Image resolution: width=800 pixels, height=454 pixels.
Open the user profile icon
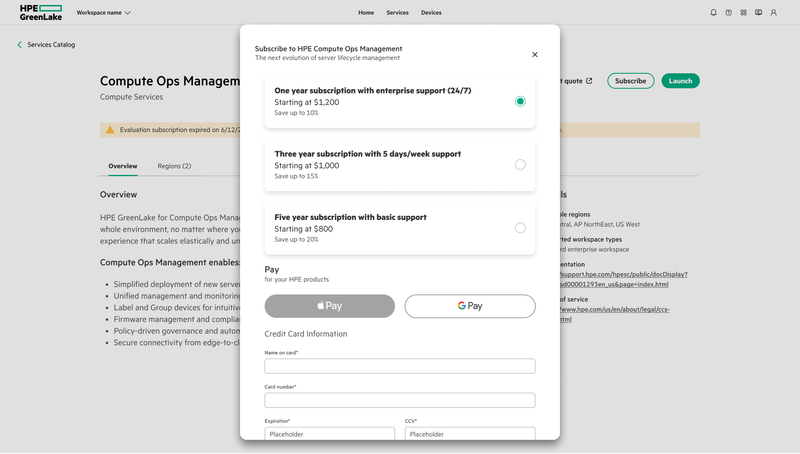[x=773, y=12]
